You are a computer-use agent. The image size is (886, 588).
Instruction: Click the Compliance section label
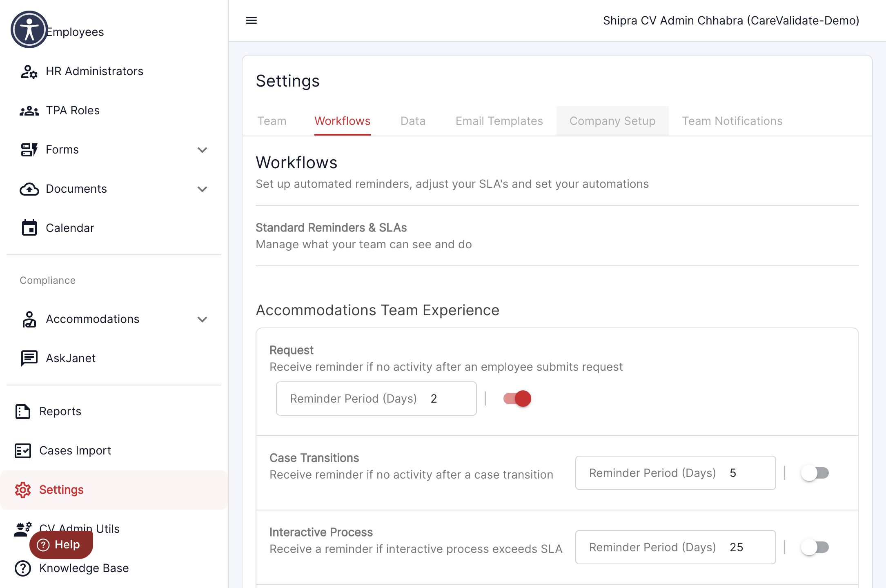[x=47, y=281]
